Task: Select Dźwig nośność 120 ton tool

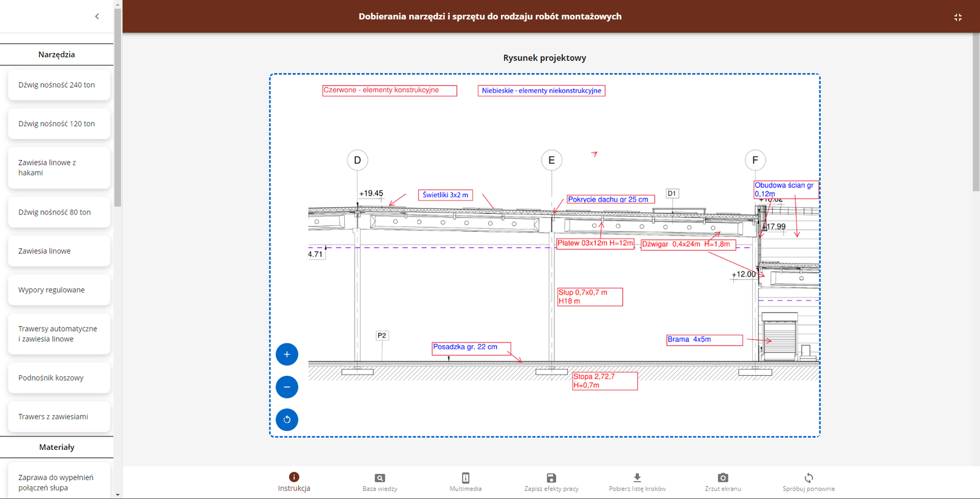Action: 59,124
